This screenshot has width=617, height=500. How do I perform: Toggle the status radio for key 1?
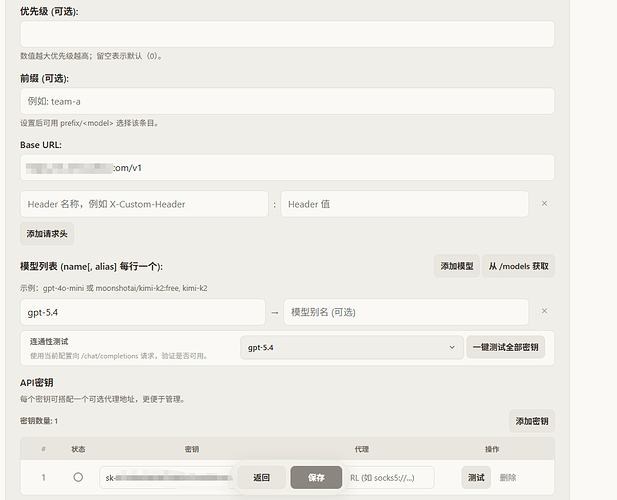click(x=78, y=477)
